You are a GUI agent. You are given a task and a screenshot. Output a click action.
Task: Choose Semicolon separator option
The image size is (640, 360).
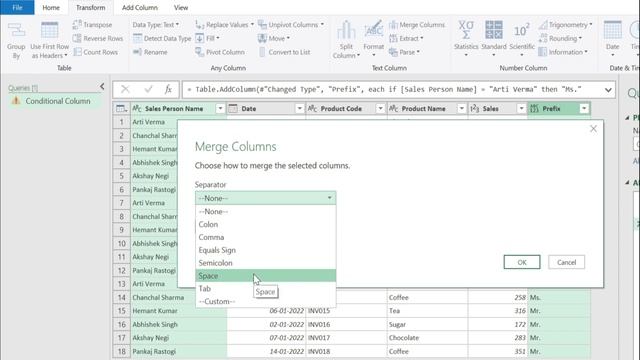[x=265, y=263]
